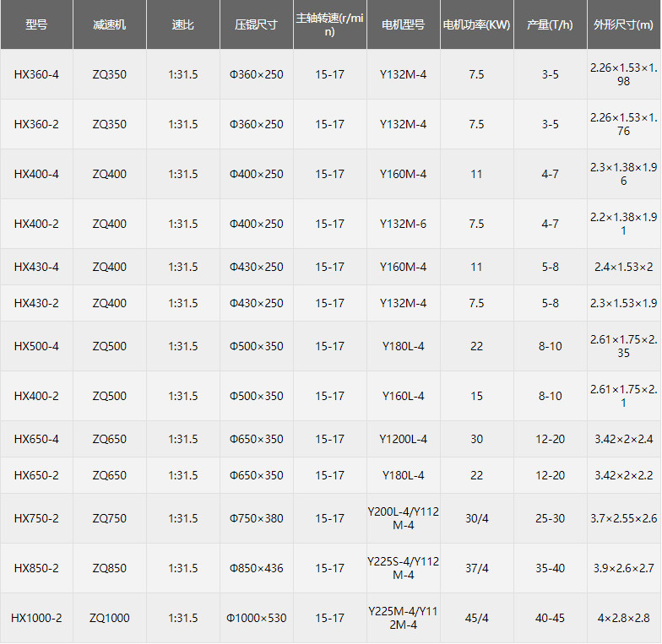Click the 型号 column header
Image resolution: width=662 pixels, height=644 pixels.
pyautogui.click(x=36, y=25)
